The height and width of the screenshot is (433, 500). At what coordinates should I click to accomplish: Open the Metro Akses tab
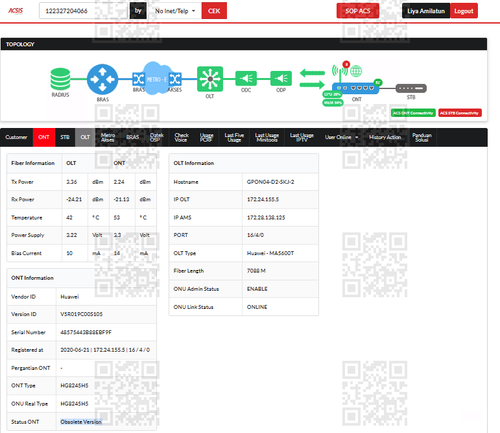[x=108, y=137]
